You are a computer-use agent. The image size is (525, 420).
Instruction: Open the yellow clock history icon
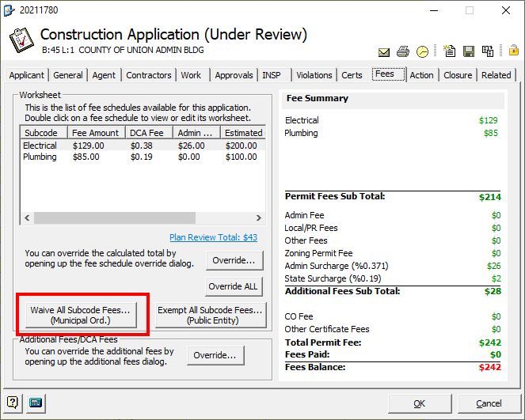[x=422, y=52]
